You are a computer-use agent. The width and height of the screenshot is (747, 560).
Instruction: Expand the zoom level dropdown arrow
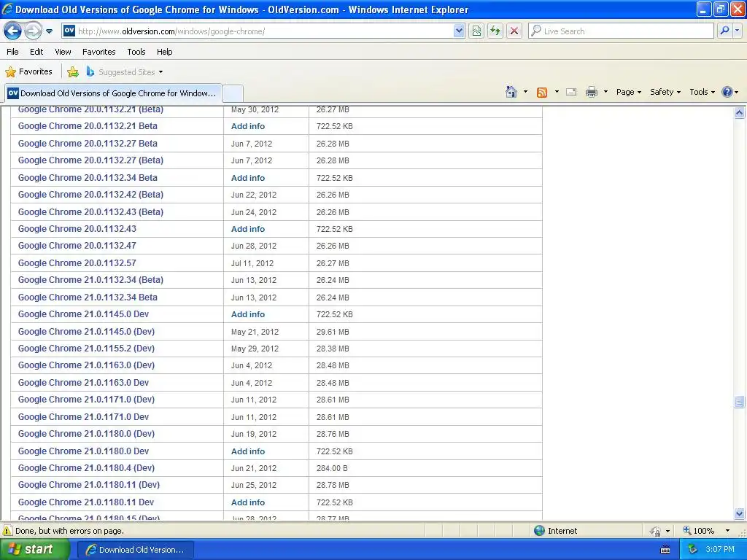click(727, 531)
